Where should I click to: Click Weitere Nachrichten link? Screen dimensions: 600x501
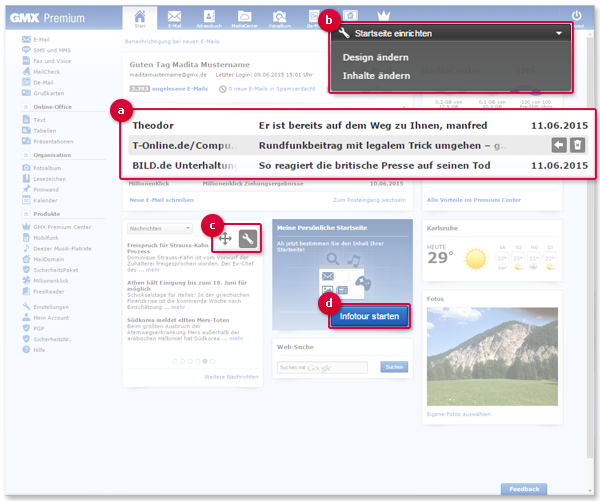coord(231,377)
